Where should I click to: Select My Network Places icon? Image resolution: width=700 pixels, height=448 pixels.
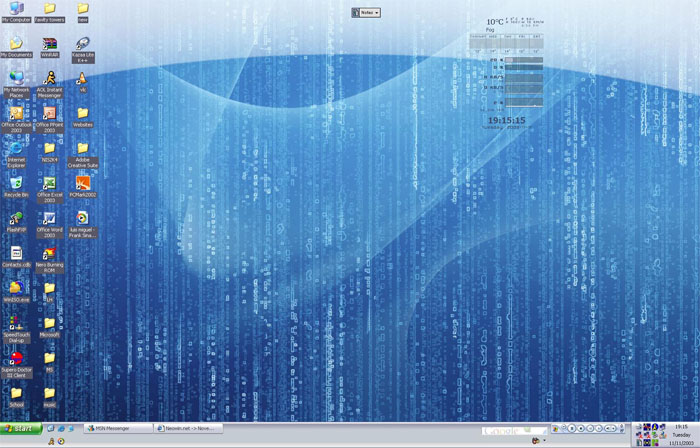tap(17, 84)
